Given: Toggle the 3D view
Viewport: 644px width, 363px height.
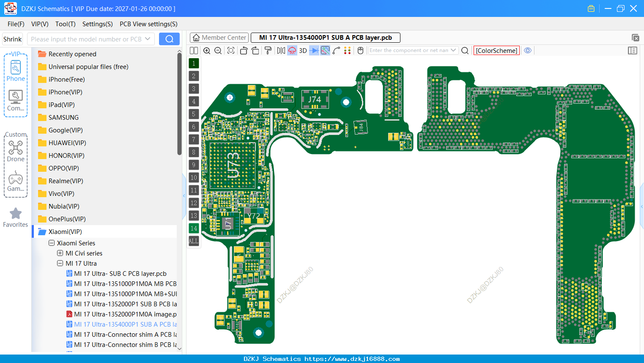Looking at the screenshot, I should pyautogui.click(x=303, y=51).
